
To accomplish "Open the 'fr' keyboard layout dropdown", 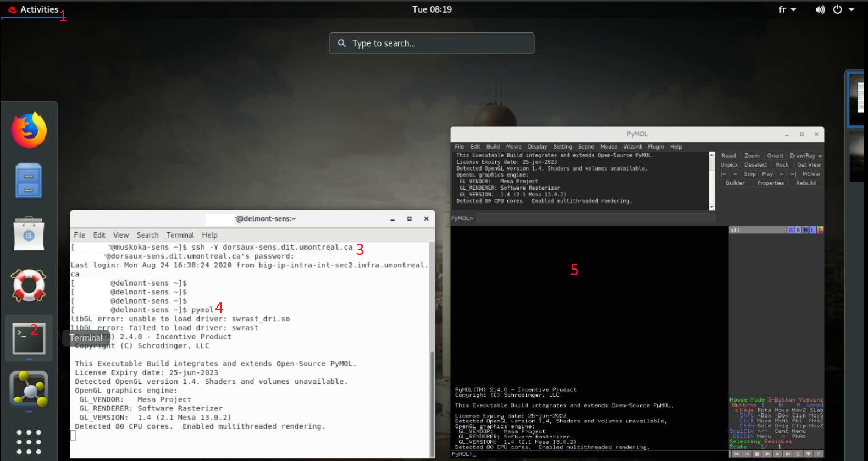I will pos(788,9).
